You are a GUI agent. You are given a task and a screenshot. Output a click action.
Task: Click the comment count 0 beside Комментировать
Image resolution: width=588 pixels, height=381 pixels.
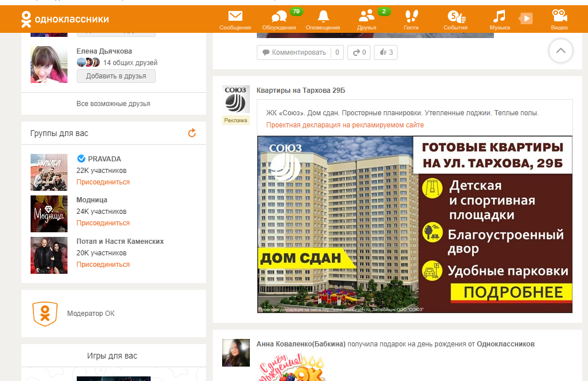click(x=337, y=52)
